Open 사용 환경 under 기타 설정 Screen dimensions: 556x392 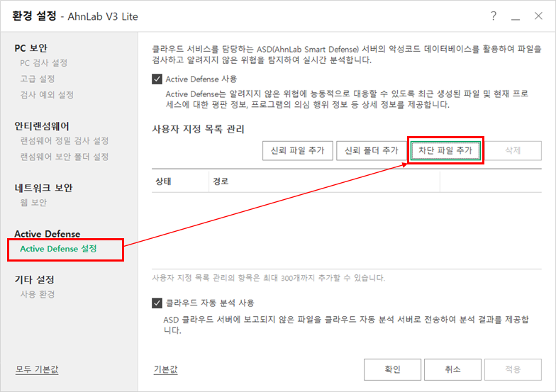click(37, 294)
